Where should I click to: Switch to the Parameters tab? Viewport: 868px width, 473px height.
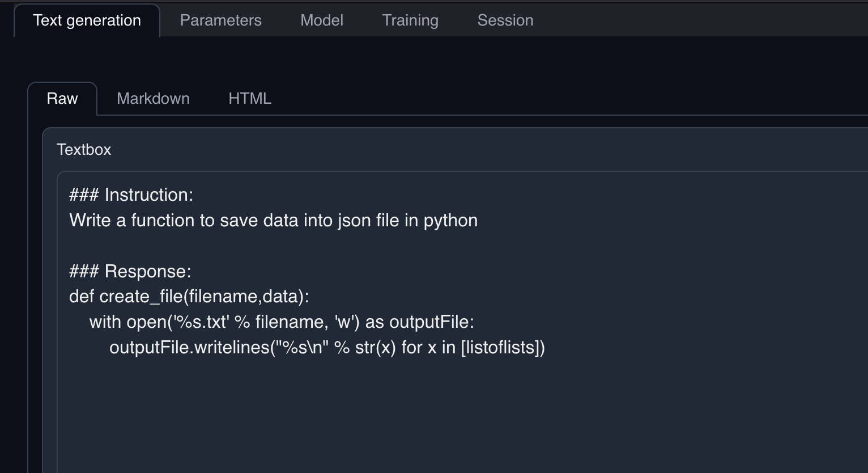[x=220, y=20]
